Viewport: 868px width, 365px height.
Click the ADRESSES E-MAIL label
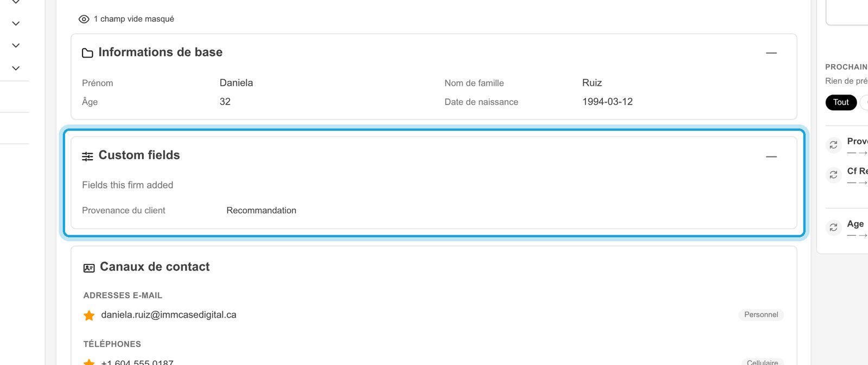pyautogui.click(x=123, y=295)
